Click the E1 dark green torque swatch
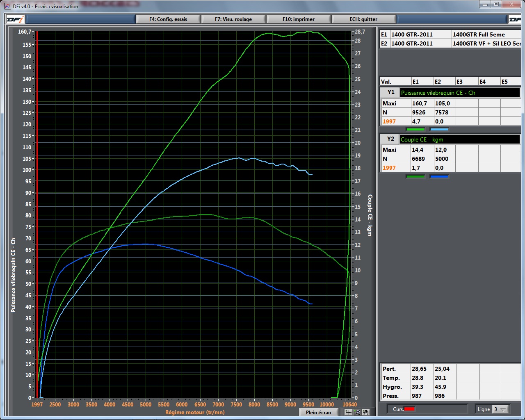525x420 pixels. pyautogui.click(x=415, y=176)
